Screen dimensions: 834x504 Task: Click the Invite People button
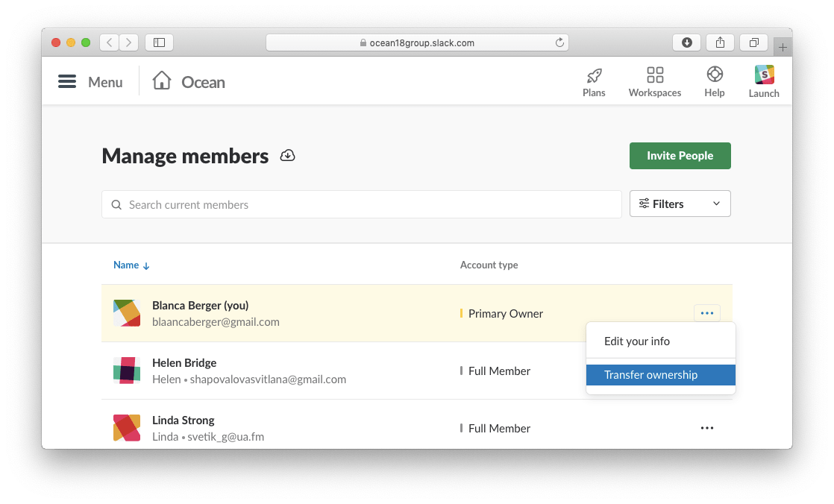point(680,155)
